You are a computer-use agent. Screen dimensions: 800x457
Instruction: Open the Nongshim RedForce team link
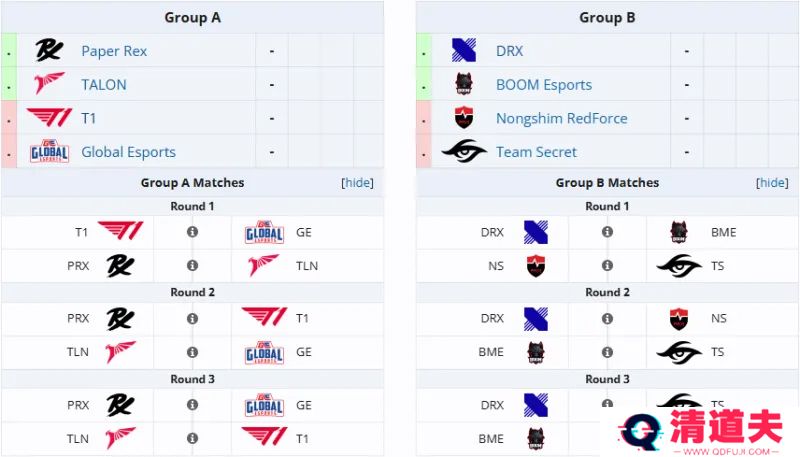pos(562,118)
